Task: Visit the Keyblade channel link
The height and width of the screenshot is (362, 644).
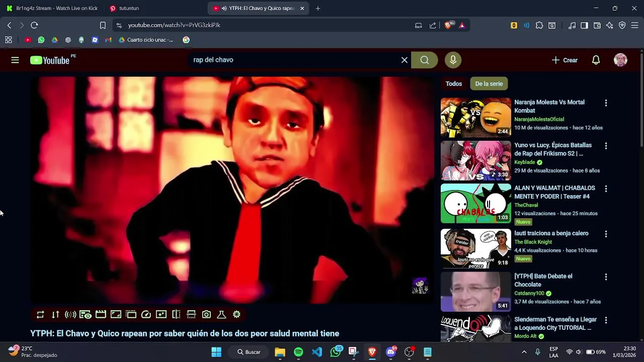Action: pyautogui.click(x=524, y=162)
